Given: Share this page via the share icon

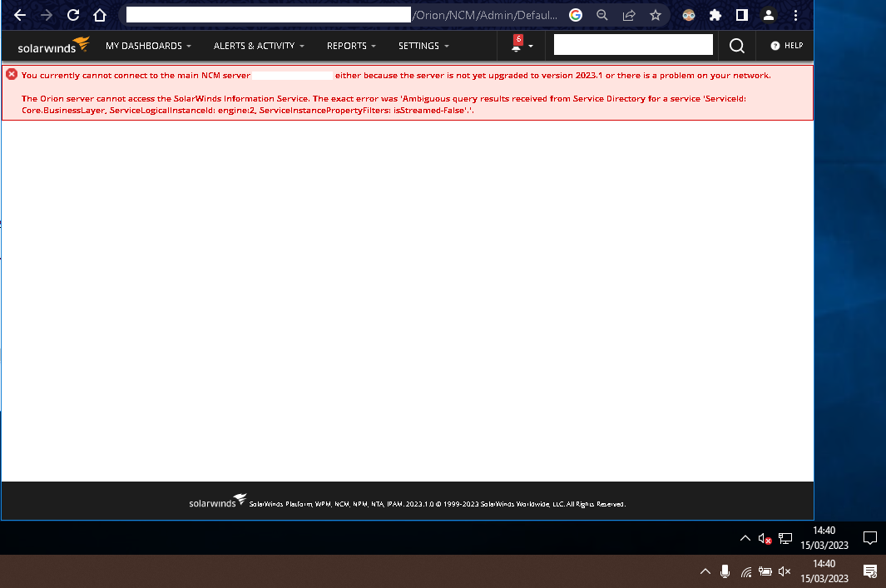Looking at the screenshot, I should 629,15.
